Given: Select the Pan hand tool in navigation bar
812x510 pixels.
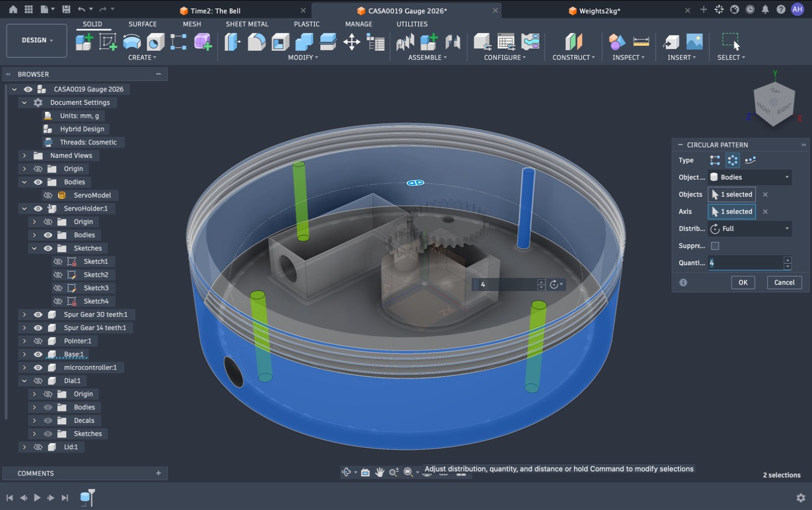Looking at the screenshot, I should (379, 472).
